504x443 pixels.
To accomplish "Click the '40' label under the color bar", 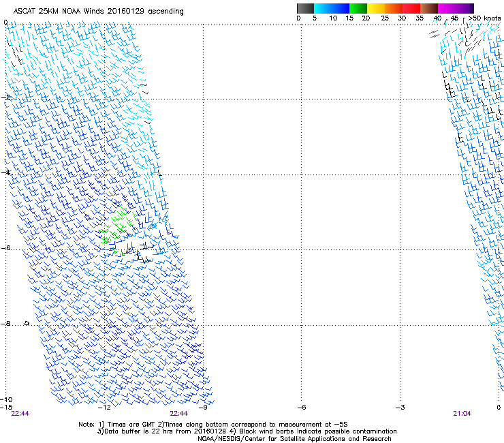I will point(437,18).
